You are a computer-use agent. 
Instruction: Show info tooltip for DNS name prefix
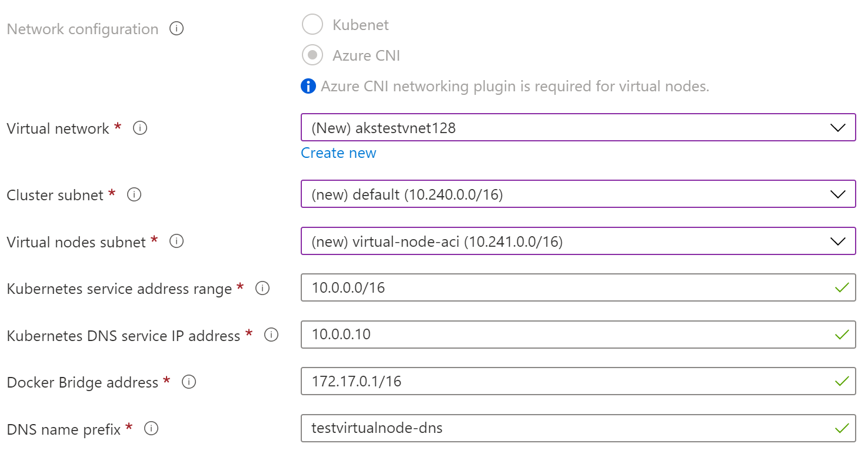(151, 429)
